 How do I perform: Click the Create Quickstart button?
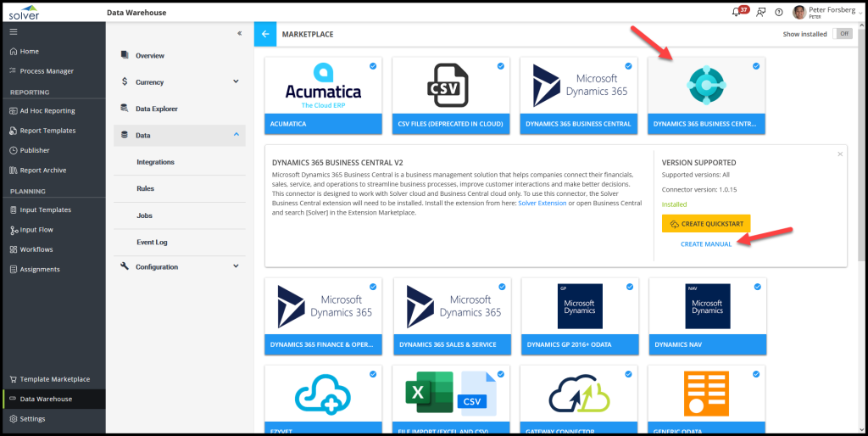click(x=705, y=224)
